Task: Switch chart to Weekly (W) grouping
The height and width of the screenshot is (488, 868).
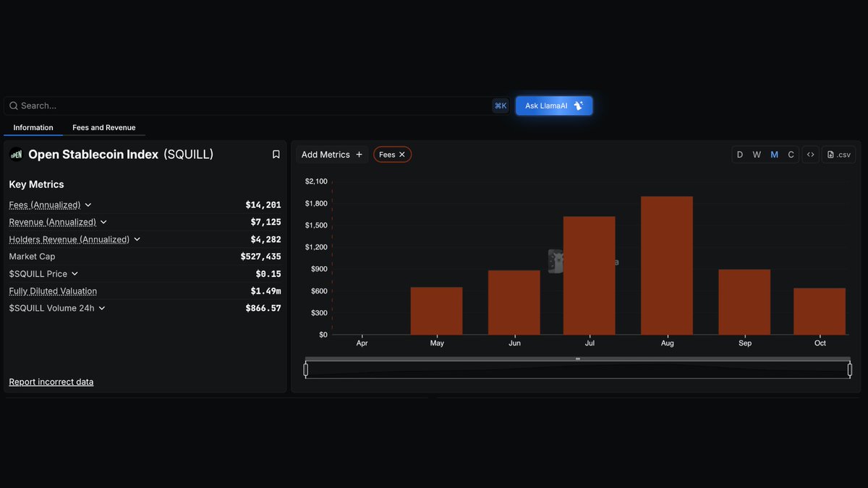Action: (757, 155)
